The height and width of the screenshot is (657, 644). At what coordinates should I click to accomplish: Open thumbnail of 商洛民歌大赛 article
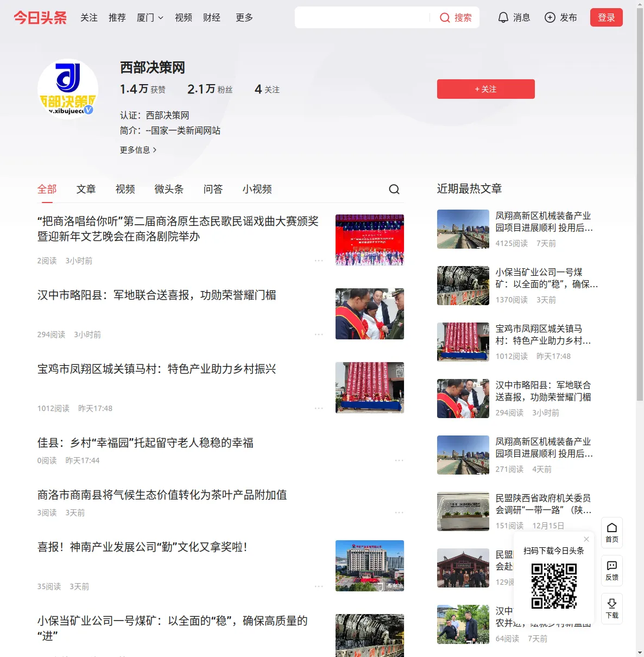click(370, 240)
